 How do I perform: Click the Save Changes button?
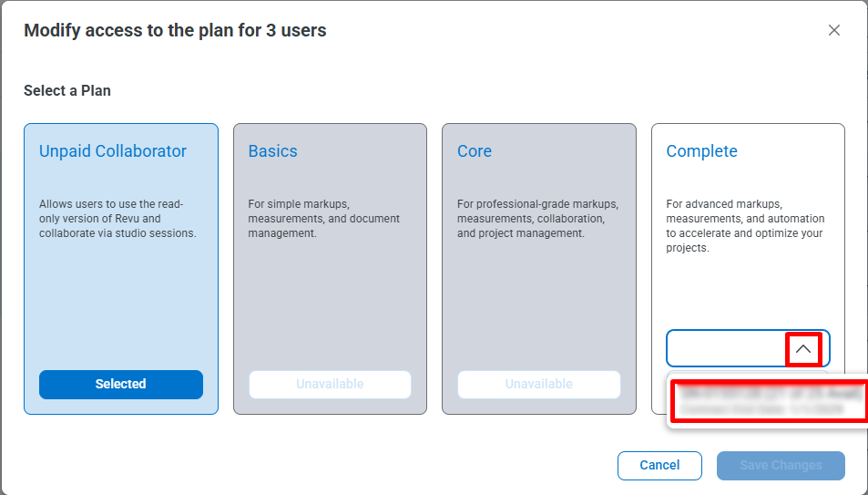click(781, 465)
